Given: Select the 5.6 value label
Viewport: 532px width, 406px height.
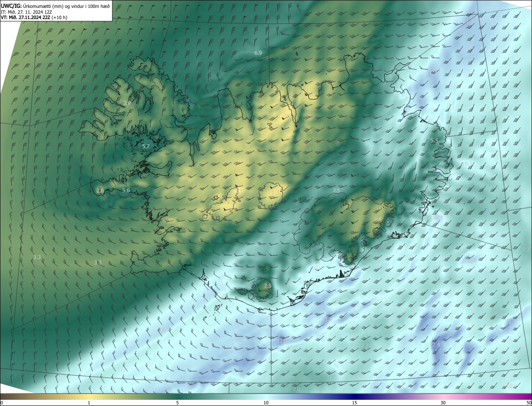Looking at the screenshot, I should click(x=126, y=190).
